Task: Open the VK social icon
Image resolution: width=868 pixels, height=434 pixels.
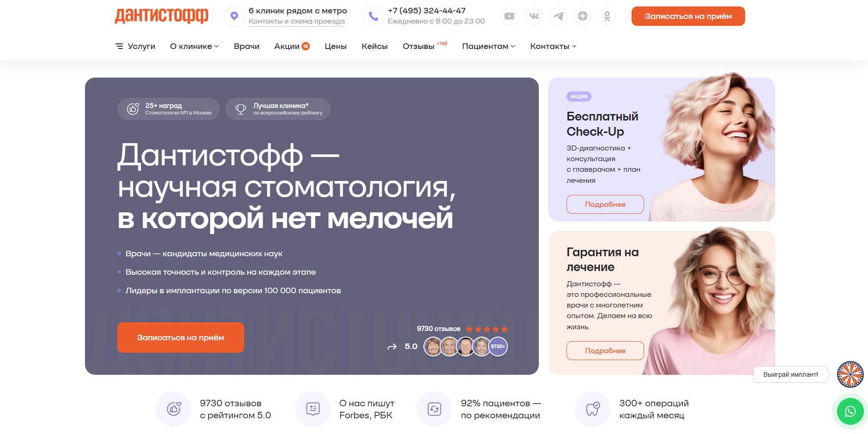Action: click(x=534, y=16)
